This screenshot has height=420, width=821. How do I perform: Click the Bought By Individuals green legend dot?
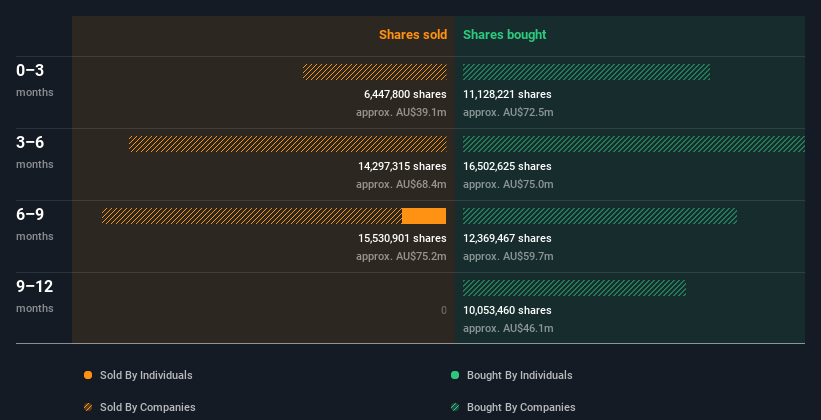[x=455, y=375]
